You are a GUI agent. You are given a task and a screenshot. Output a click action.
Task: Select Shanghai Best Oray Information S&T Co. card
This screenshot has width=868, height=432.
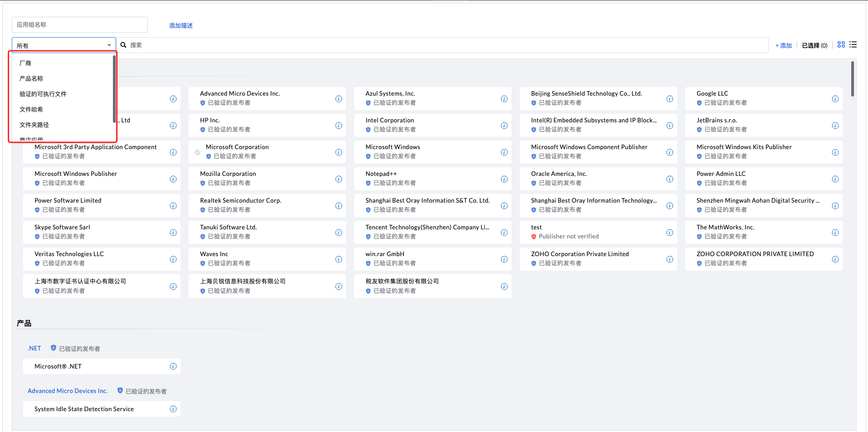tap(433, 205)
